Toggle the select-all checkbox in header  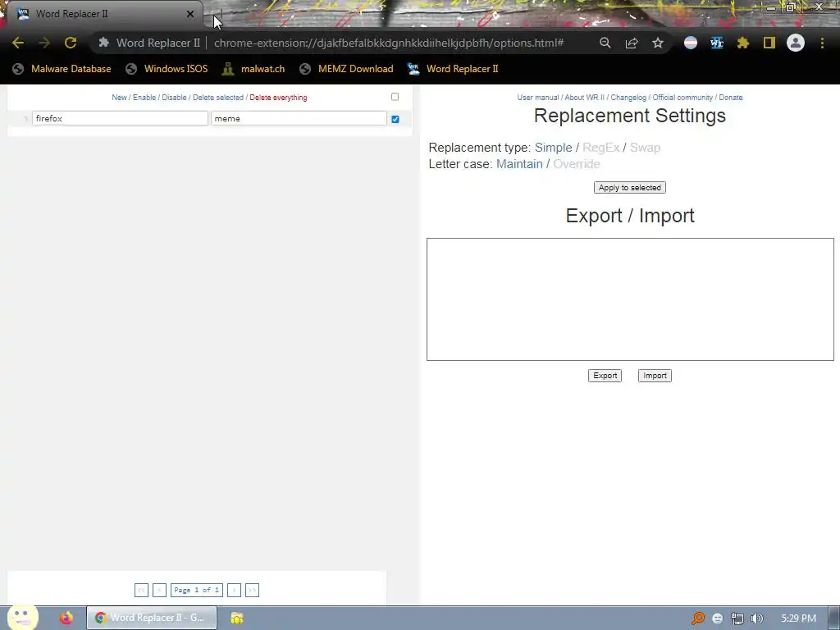click(395, 97)
